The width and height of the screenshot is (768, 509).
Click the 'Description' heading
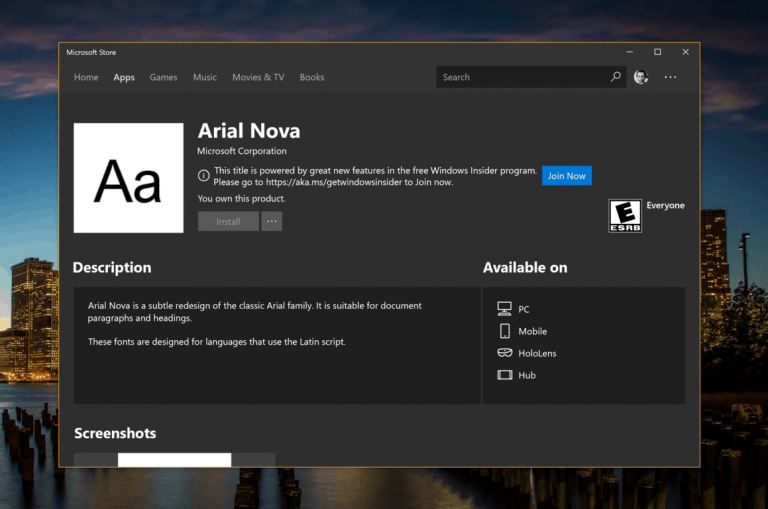(112, 267)
